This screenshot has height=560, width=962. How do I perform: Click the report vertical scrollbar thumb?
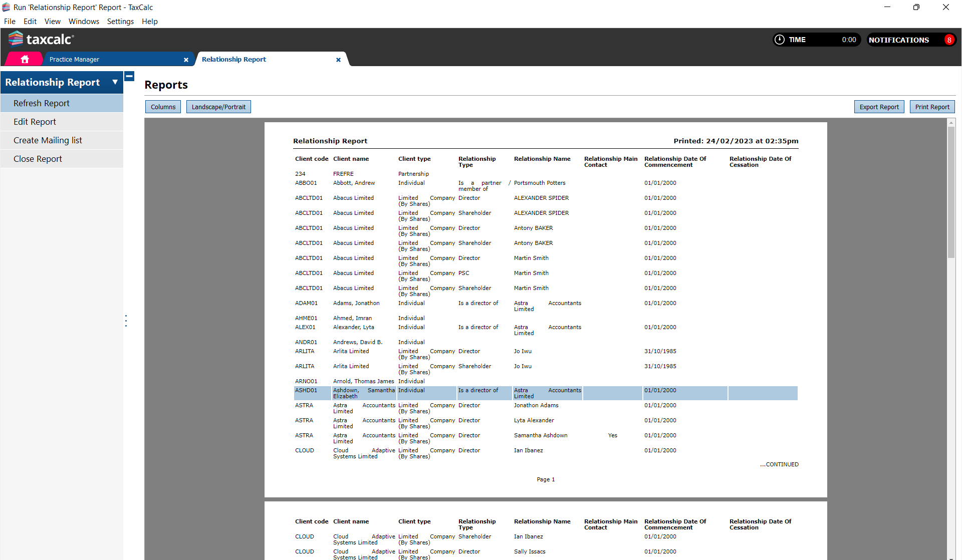[x=951, y=192]
